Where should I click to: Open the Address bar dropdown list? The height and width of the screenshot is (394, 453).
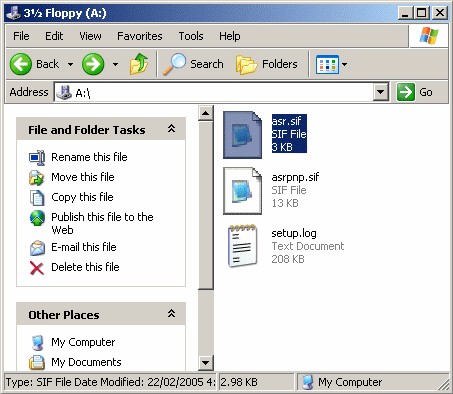[380, 92]
